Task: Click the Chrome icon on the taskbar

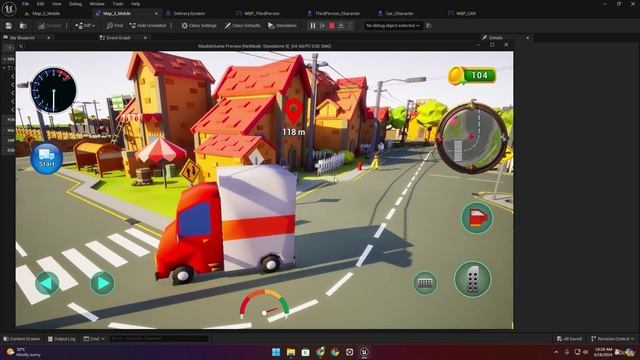Action: (335, 352)
